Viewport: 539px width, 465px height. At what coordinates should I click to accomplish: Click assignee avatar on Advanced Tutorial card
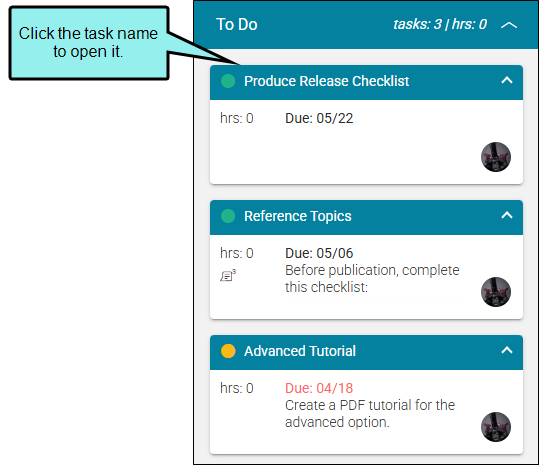tap(496, 427)
